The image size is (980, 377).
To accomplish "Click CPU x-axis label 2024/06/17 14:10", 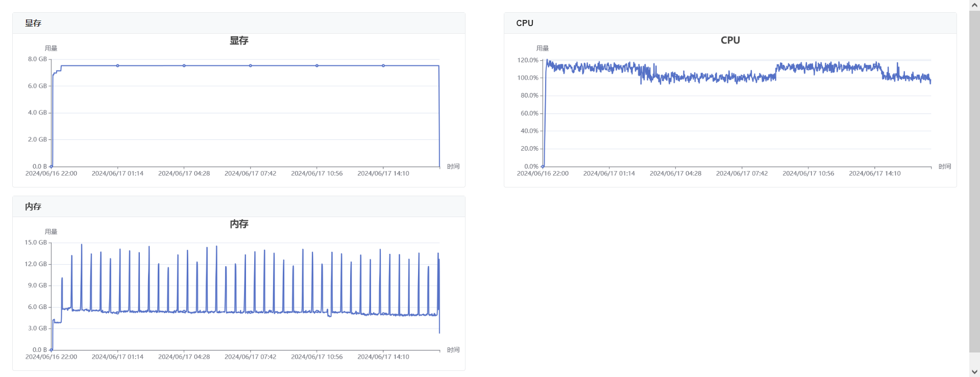I will [875, 174].
